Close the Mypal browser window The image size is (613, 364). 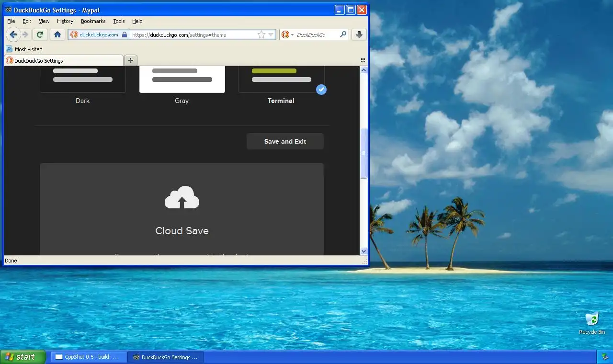point(362,10)
